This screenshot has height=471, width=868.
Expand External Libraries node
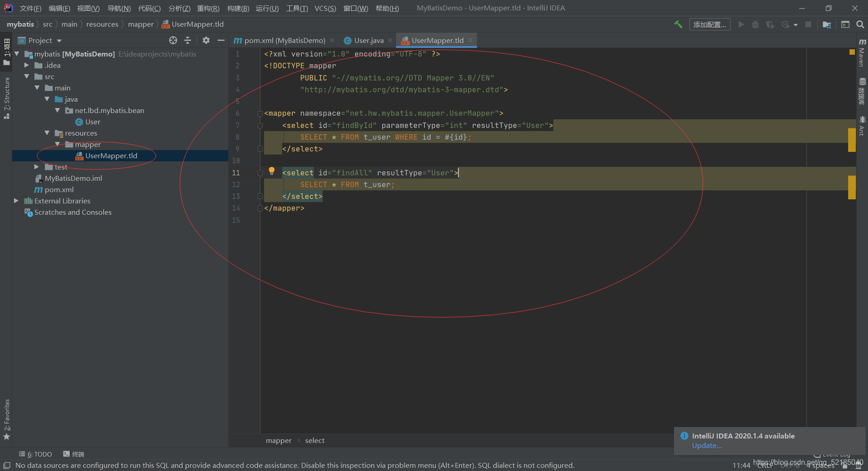coord(16,201)
